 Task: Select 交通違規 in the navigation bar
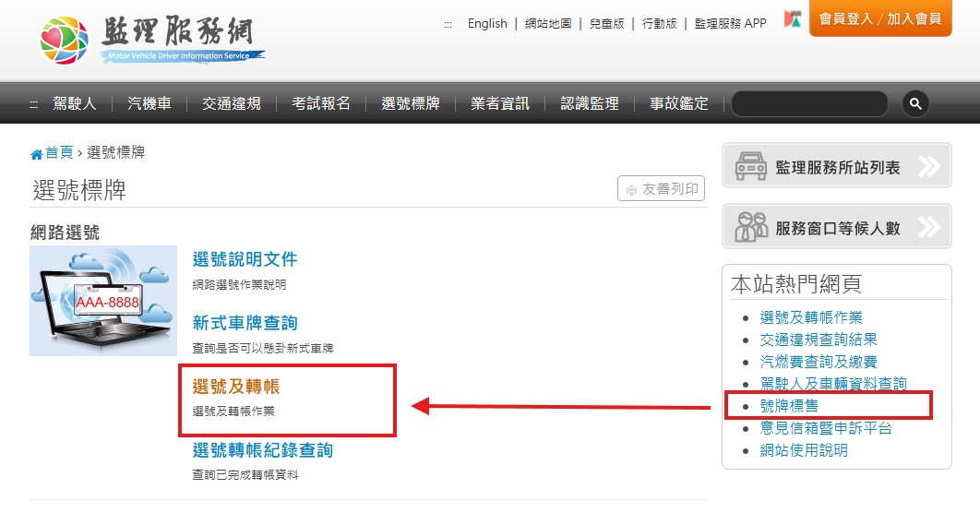pyautogui.click(x=232, y=103)
